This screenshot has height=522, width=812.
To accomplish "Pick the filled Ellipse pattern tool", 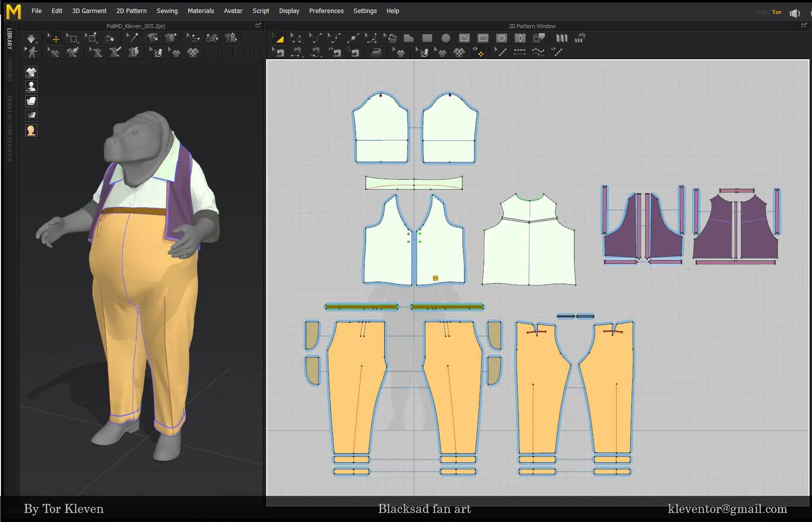I will pos(445,38).
